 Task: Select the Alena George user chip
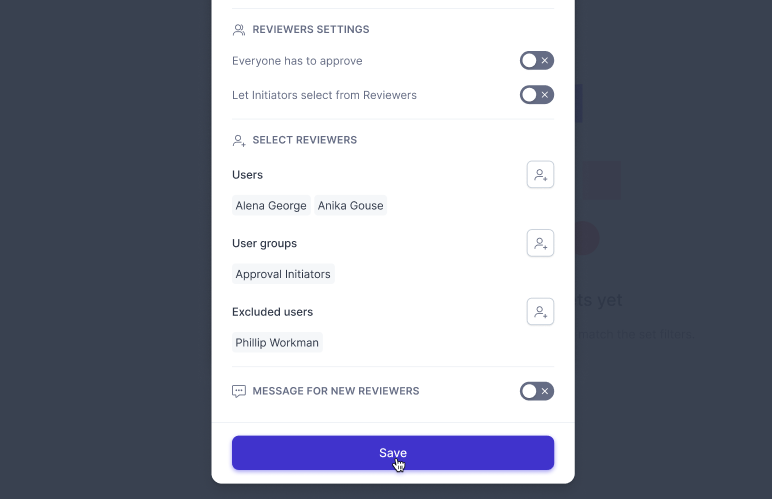pyautogui.click(x=271, y=206)
